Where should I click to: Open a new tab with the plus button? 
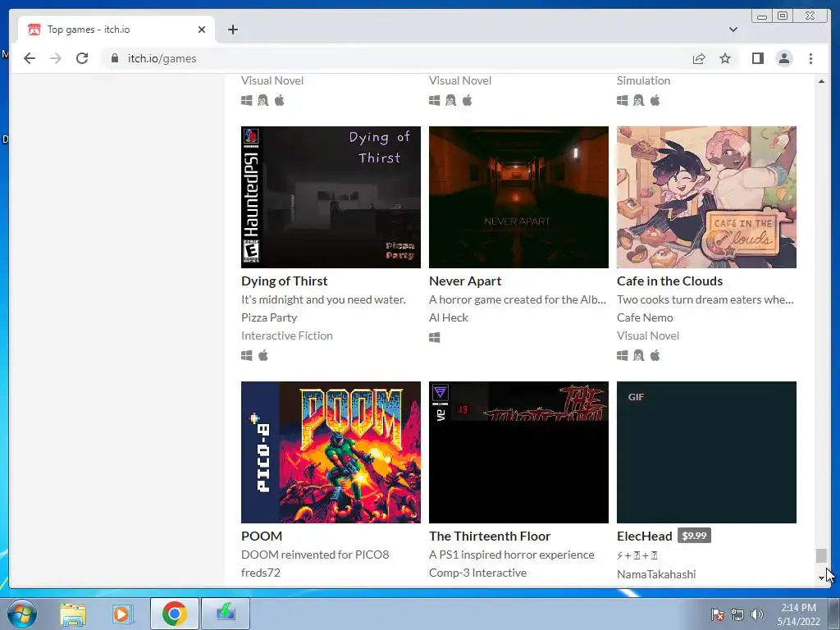(232, 30)
